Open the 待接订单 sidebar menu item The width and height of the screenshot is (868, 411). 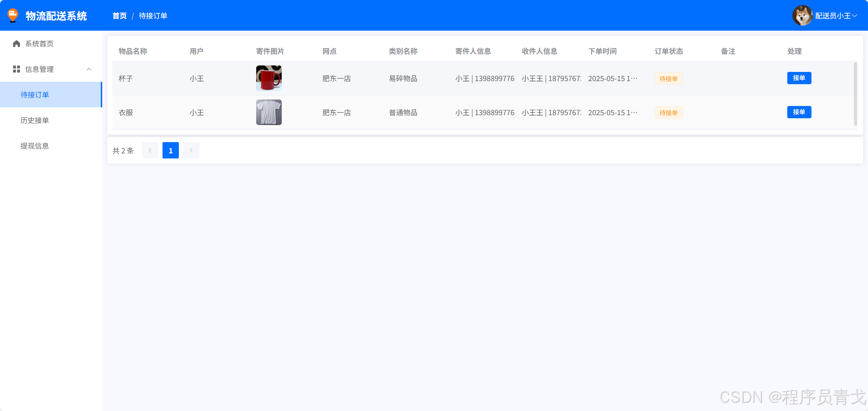click(35, 95)
